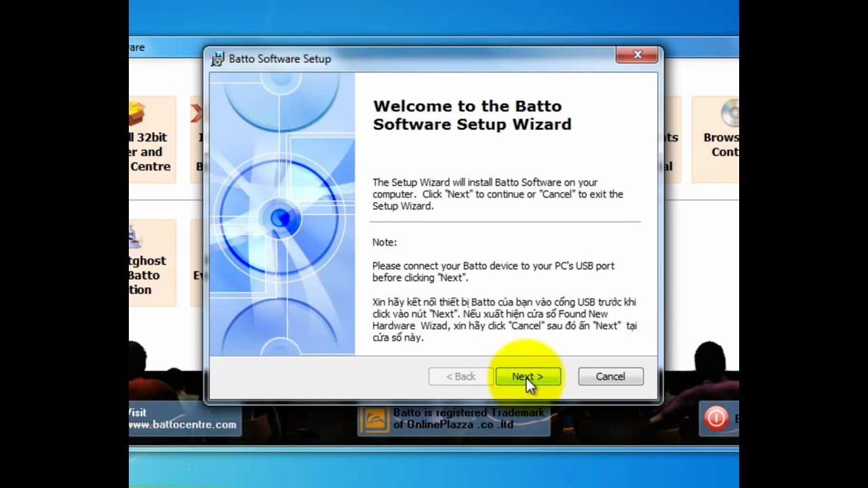Click the Batto Software Setup title icon
The image size is (868, 488).
tap(217, 59)
